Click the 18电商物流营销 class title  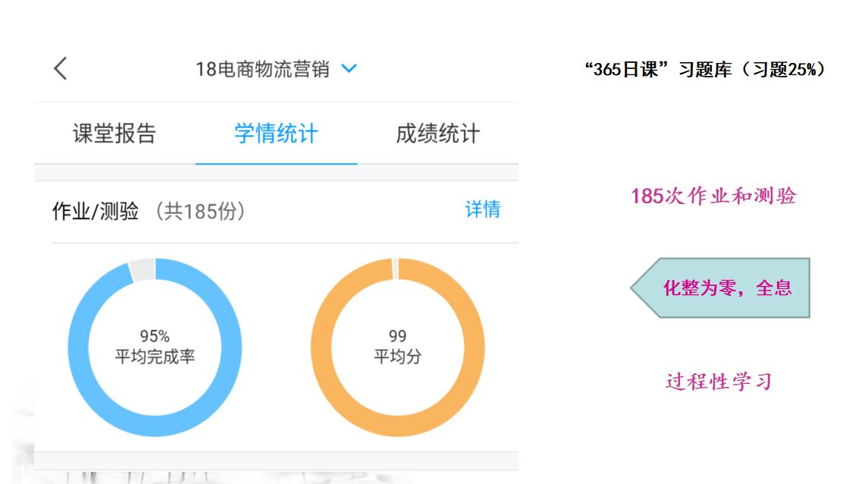262,69
